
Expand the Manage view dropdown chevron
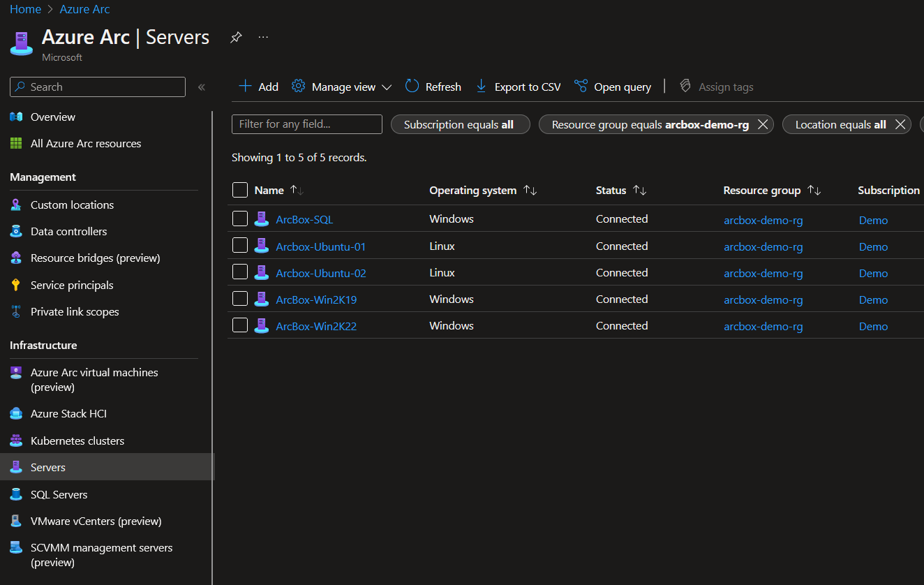(387, 87)
